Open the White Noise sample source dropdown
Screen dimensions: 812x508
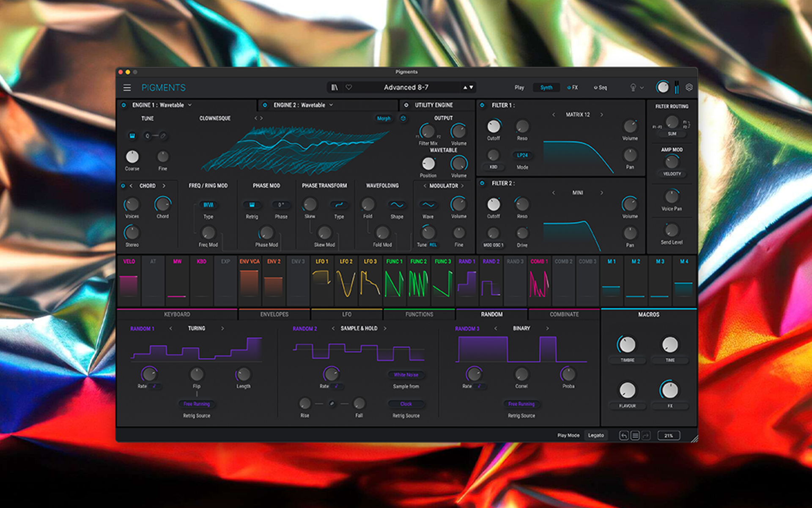(x=406, y=375)
